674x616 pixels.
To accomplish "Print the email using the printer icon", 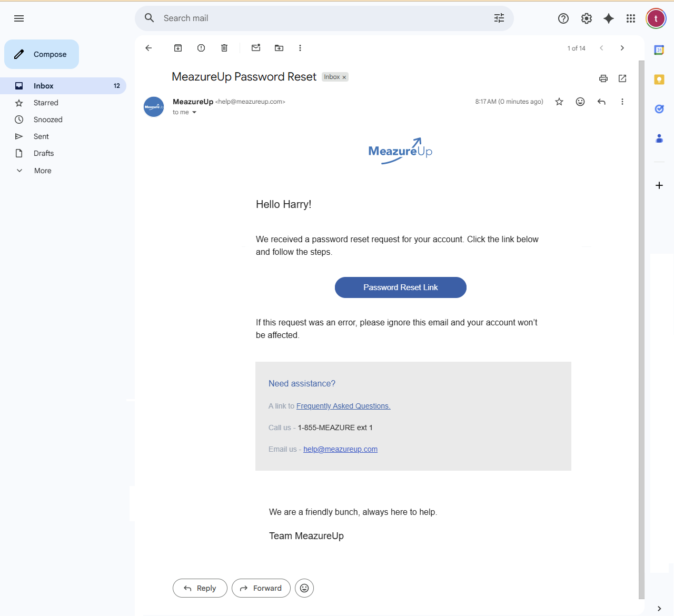I will [x=603, y=78].
